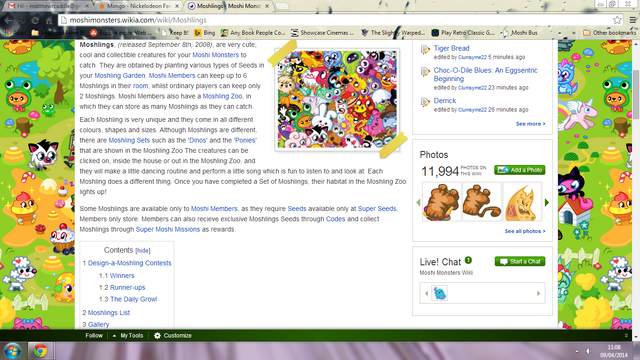Open the Keep It! bookmark
The width and height of the screenshot is (640, 360).
click(175, 33)
